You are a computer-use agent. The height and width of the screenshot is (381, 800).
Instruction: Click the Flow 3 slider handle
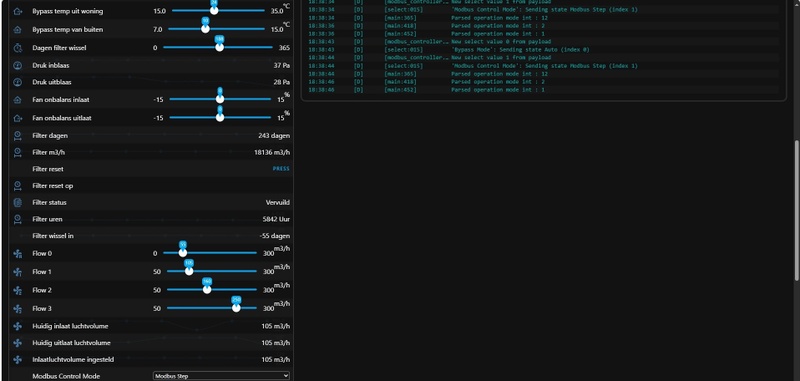click(236, 308)
